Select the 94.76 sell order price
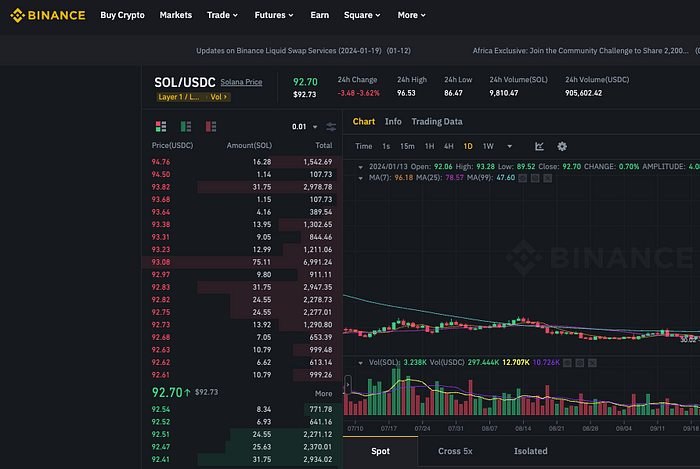Image resolution: width=700 pixels, height=469 pixels. tap(161, 162)
